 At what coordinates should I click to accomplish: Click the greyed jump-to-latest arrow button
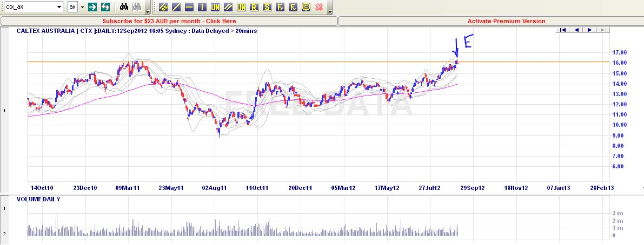coord(603,30)
